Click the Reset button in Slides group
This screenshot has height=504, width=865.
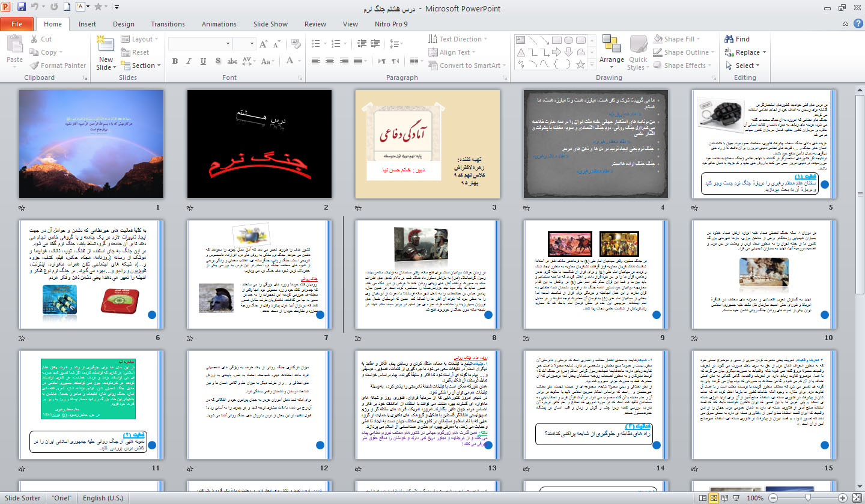pyautogui.click(x=135, y=52)
